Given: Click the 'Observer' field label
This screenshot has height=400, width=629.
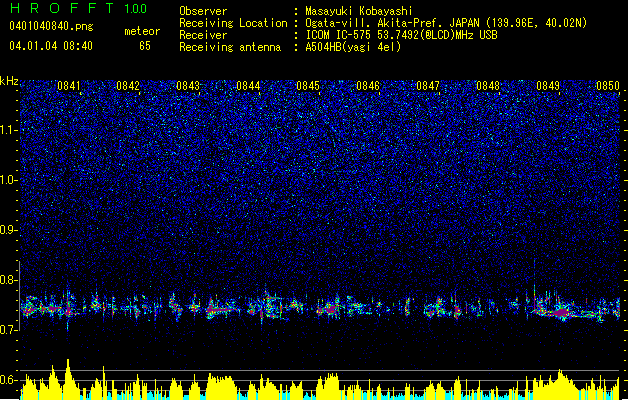Looking at the screenshot, I should pos(203,11).
